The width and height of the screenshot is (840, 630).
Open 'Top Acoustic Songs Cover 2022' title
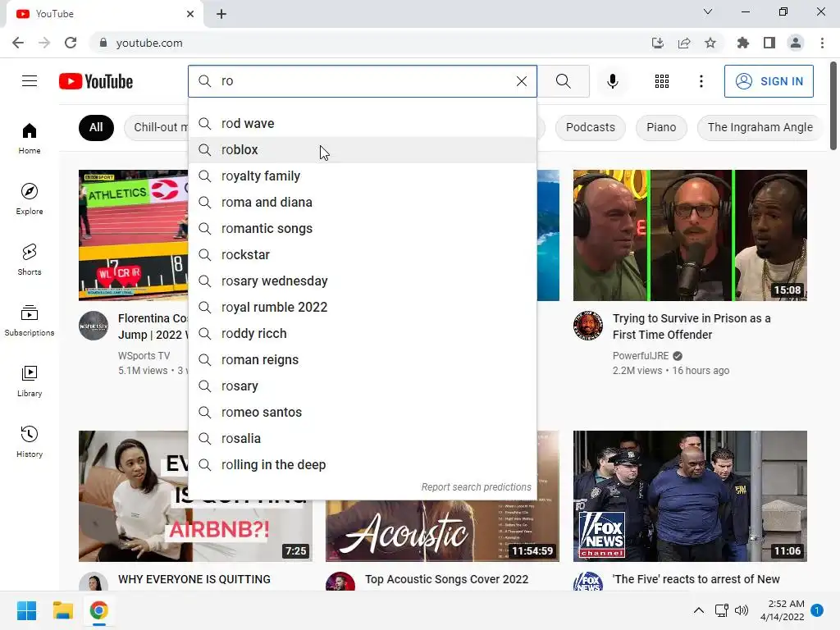447,579
